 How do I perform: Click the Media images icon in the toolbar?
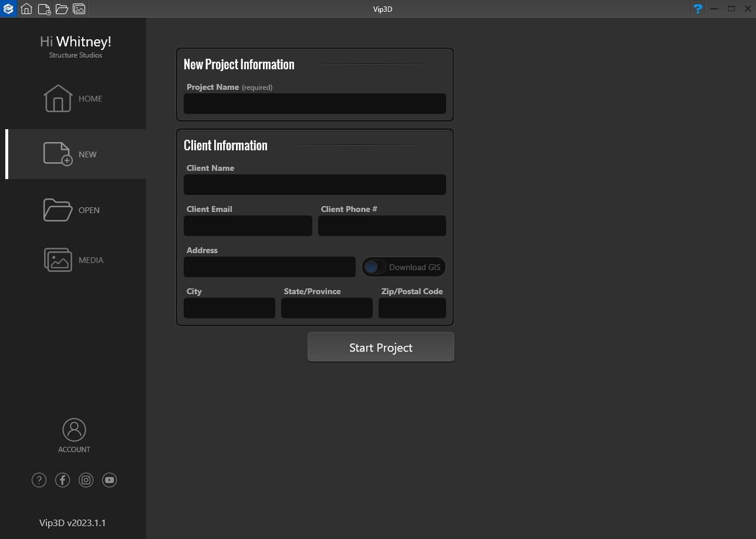coord(79,9)
